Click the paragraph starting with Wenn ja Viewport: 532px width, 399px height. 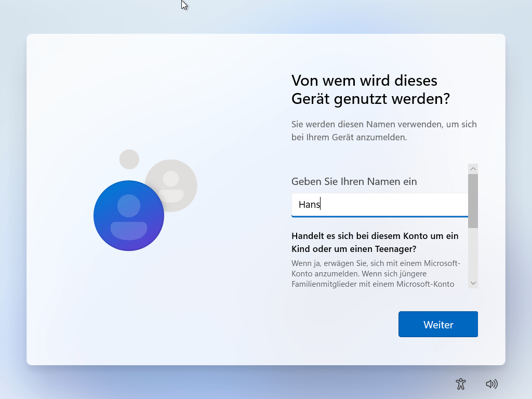[x=376, y=273]
